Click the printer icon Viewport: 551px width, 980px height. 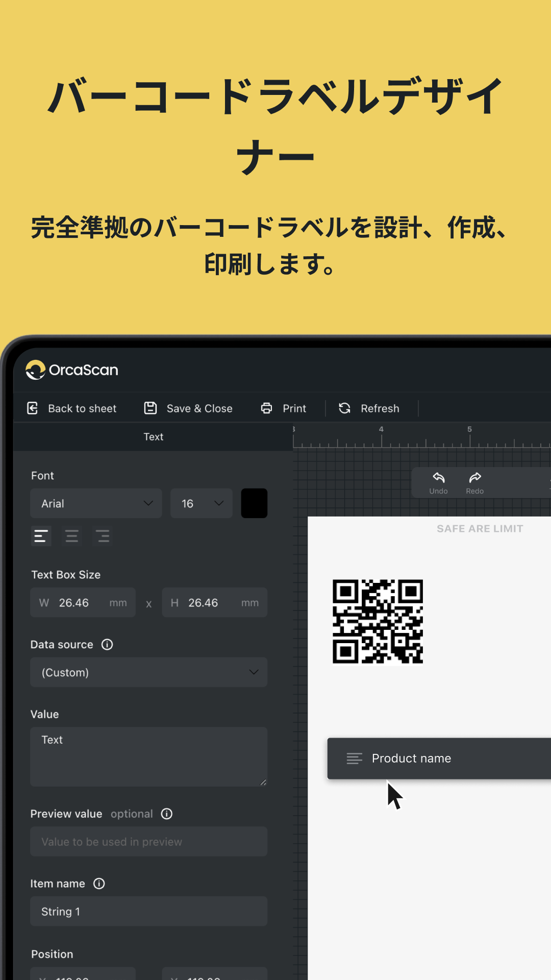pos(266,408)
